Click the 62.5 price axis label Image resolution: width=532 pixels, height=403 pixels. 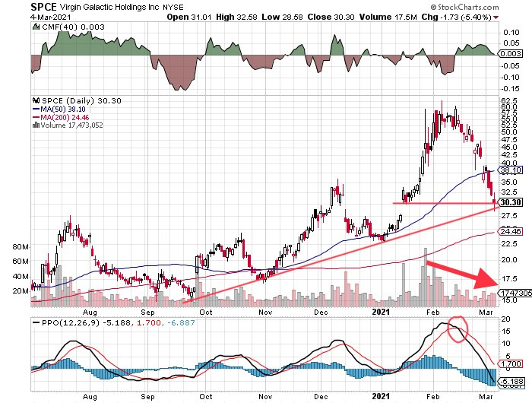coord(509,101)
